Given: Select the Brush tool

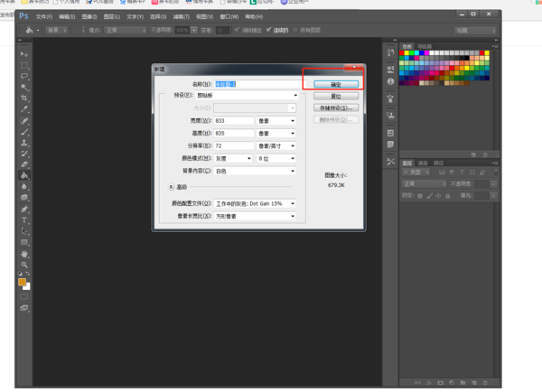Looking at the screenshot, I should point(24,132).
